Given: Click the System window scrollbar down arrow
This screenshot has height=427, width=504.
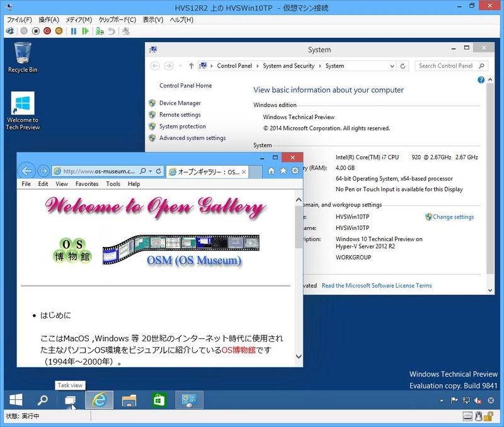Looking at the screenshot, I should pos(490,290).
